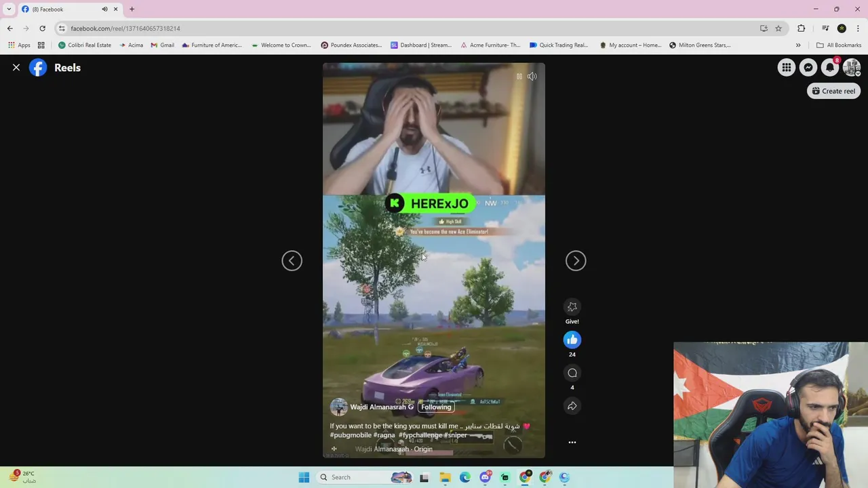Open the account profile picture menu

(x=851, y=68)
